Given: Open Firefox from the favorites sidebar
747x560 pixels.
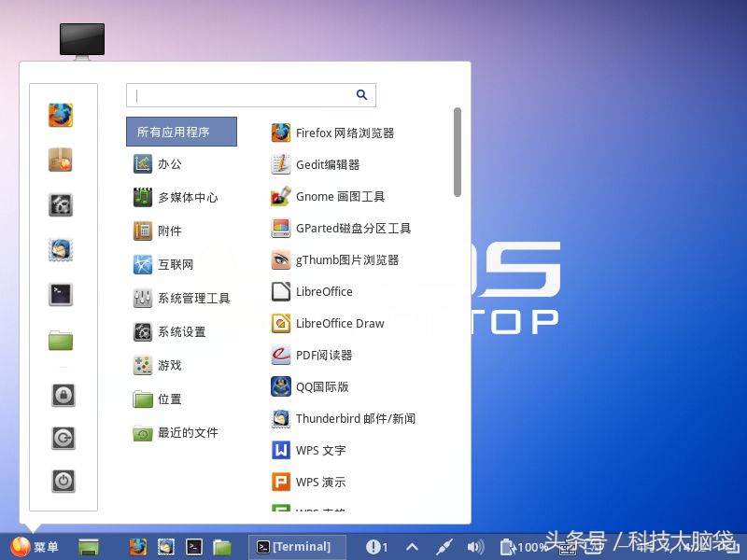Looking at the screenshot, I should pos(61,115).
